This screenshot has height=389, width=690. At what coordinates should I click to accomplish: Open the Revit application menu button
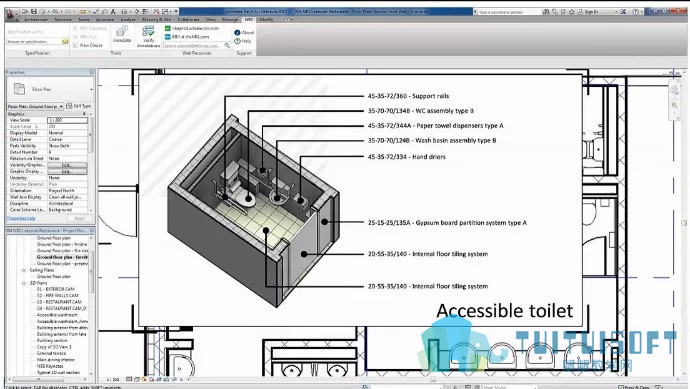point(11,14)
